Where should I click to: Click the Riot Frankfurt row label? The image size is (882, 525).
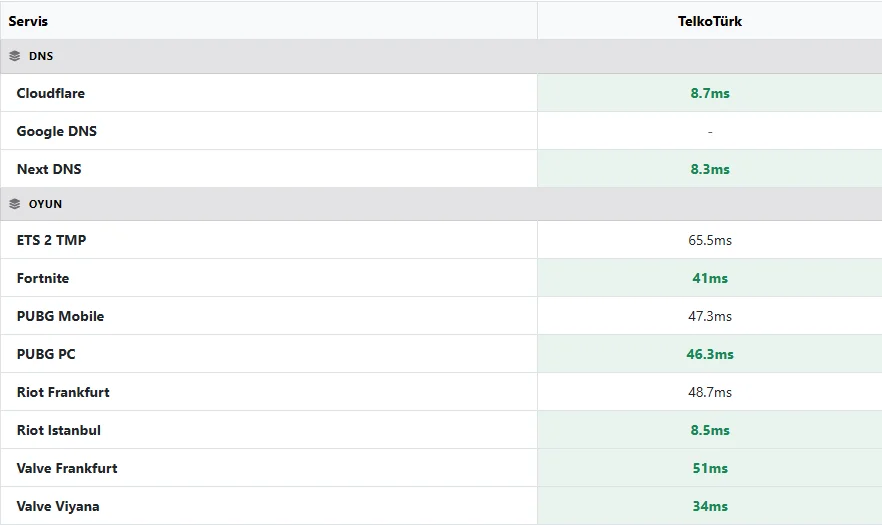point(63,392)
